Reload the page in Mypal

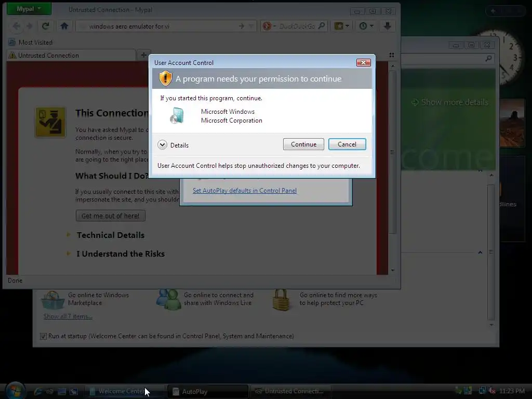tap(46, 26)
